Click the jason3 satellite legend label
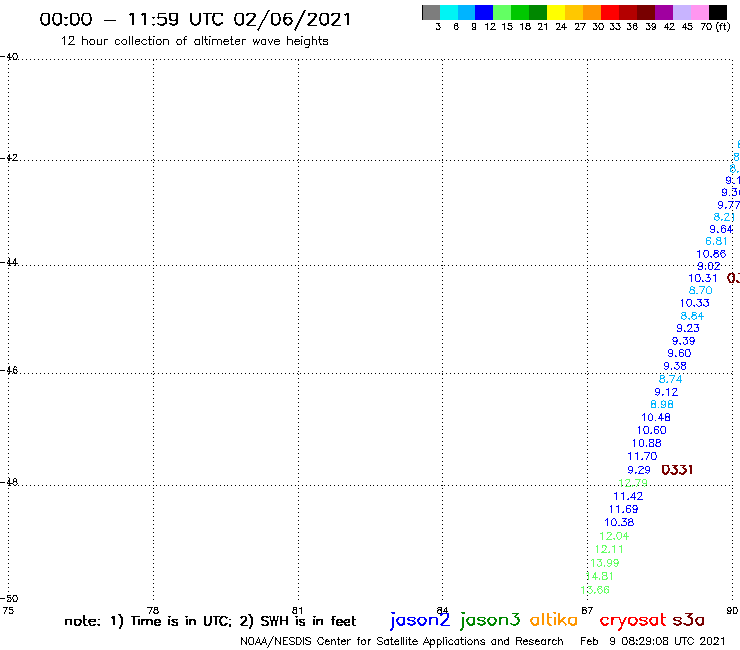 [489, 621]
